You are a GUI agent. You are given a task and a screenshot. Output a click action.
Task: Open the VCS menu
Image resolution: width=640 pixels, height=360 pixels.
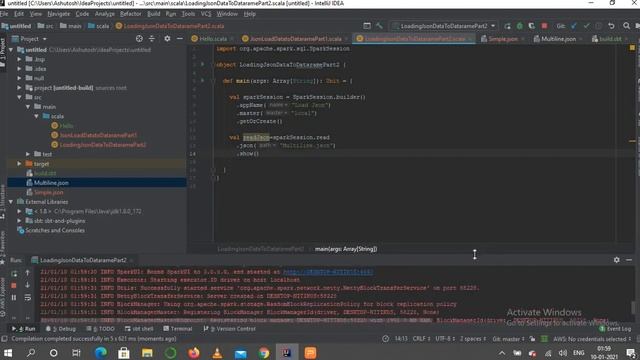pyautogui.click(x=206, y=14)
